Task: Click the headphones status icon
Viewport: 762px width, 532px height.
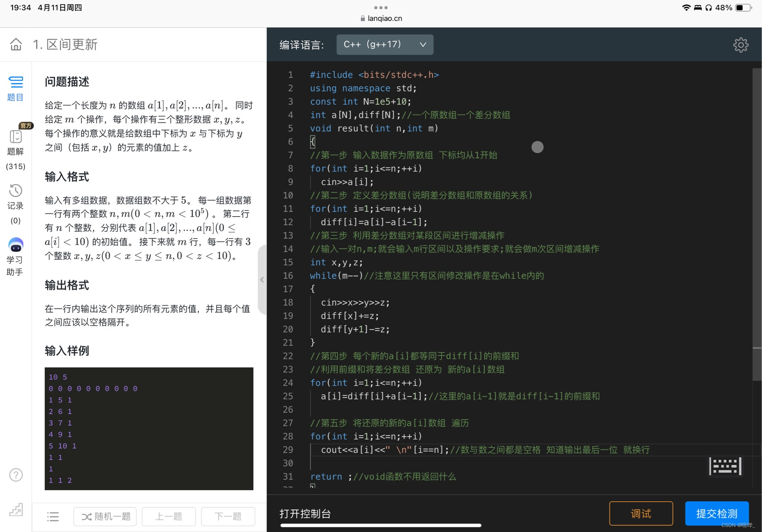Action: (x=709, y=7)
